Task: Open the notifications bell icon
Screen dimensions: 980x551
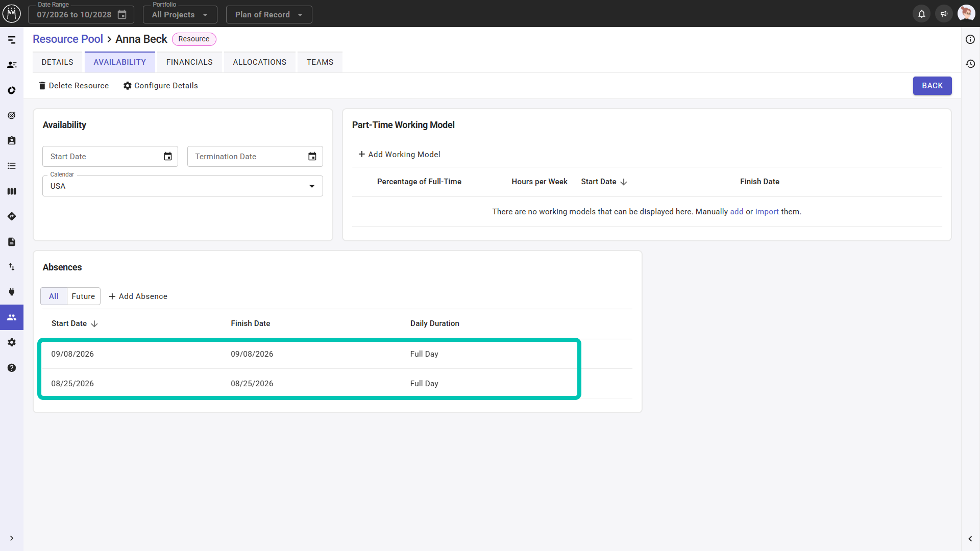Action: pos(921,14)
